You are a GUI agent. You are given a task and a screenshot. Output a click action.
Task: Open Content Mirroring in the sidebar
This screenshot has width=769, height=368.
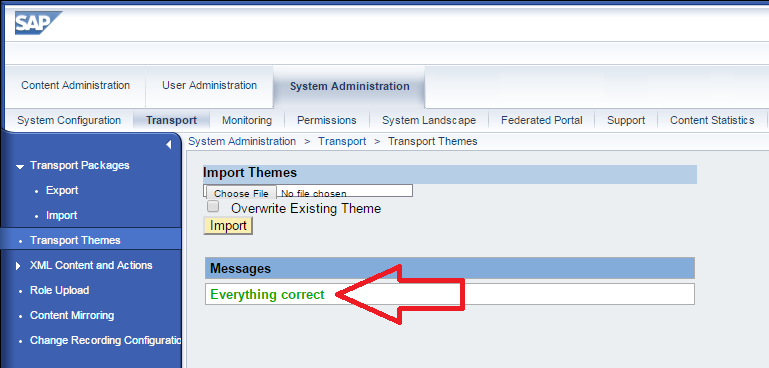[72, 315]
